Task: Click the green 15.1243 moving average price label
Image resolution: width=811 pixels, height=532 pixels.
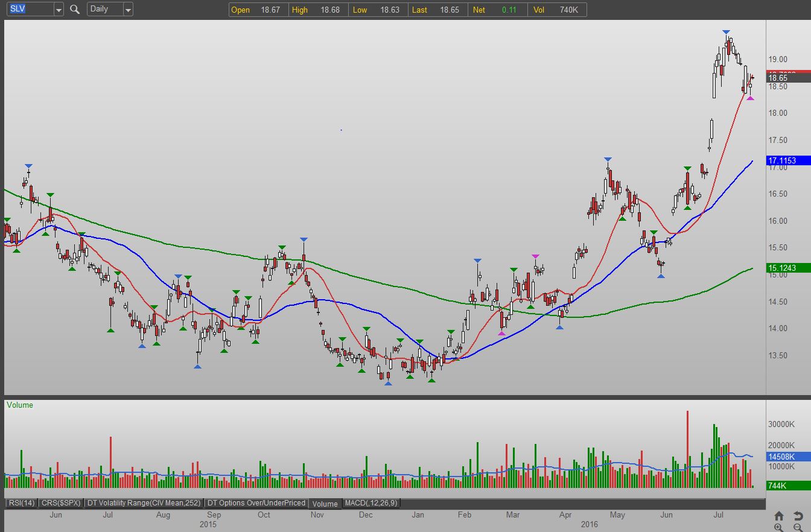Action: tap(788, 268)
